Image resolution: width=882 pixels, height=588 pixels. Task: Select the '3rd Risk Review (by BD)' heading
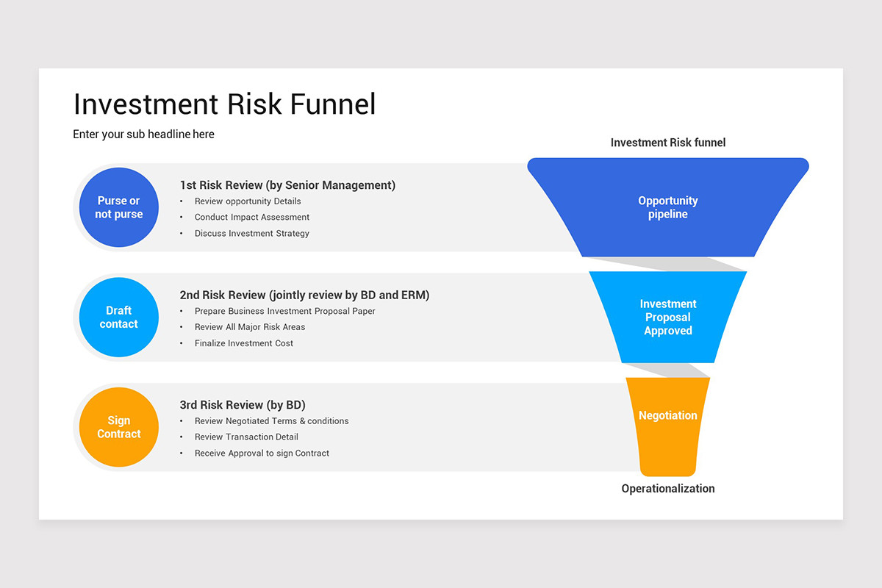click(242, 405)
